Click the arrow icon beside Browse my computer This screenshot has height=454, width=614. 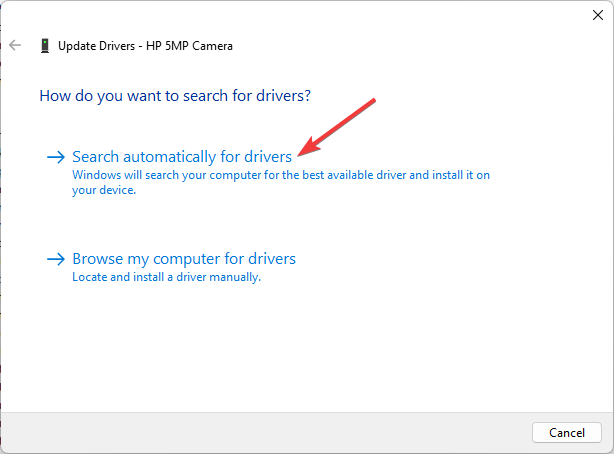[x=56, y=259]
